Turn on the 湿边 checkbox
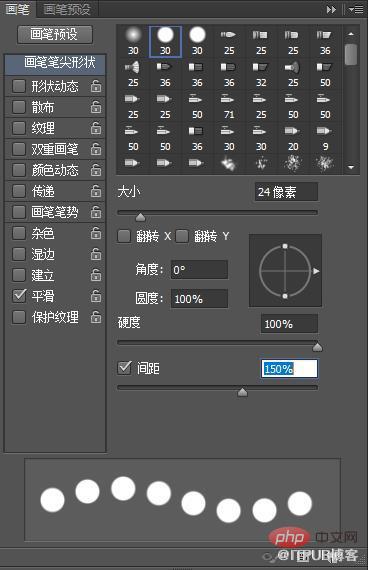 click(x=19, y=254)
